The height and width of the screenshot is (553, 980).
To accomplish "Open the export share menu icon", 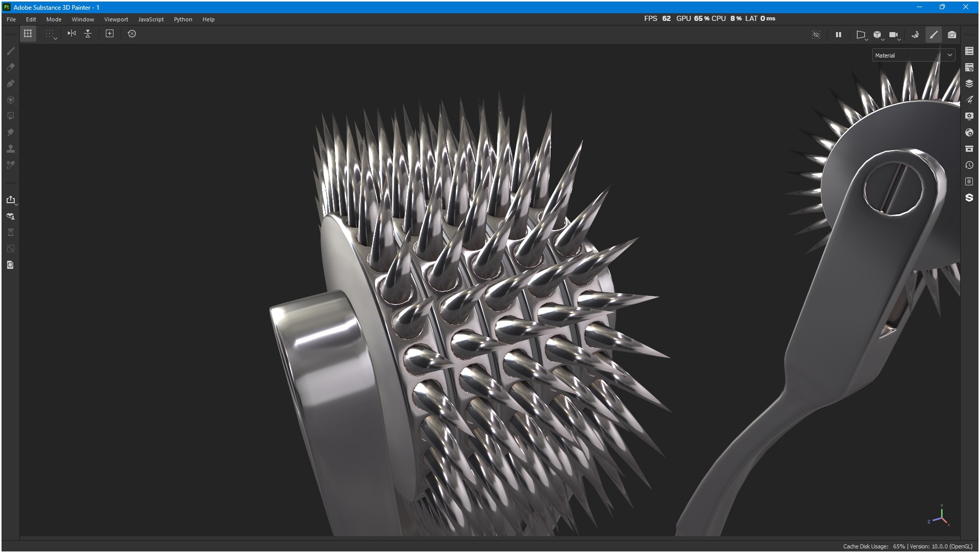I will 11,200.
